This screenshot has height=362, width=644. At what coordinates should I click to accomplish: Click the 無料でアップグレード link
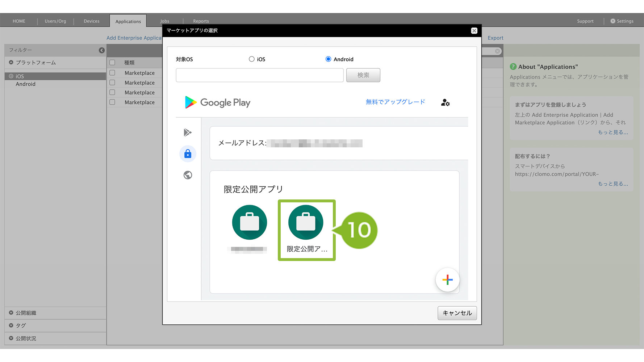(395, 102)
